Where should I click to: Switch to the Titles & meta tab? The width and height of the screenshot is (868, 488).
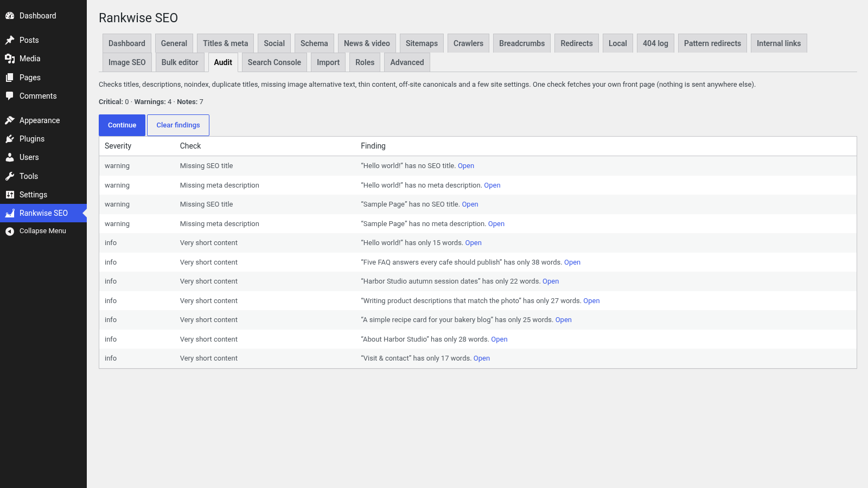[x=226, y=43]
